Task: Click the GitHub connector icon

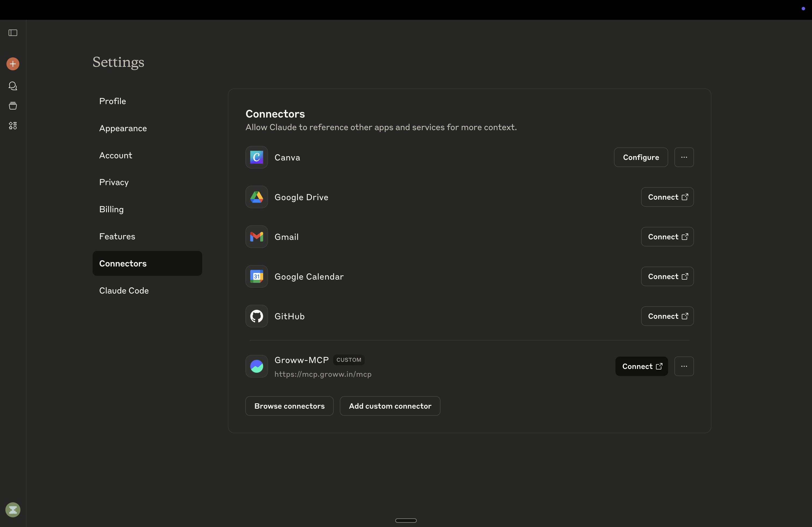Action: 256,316
